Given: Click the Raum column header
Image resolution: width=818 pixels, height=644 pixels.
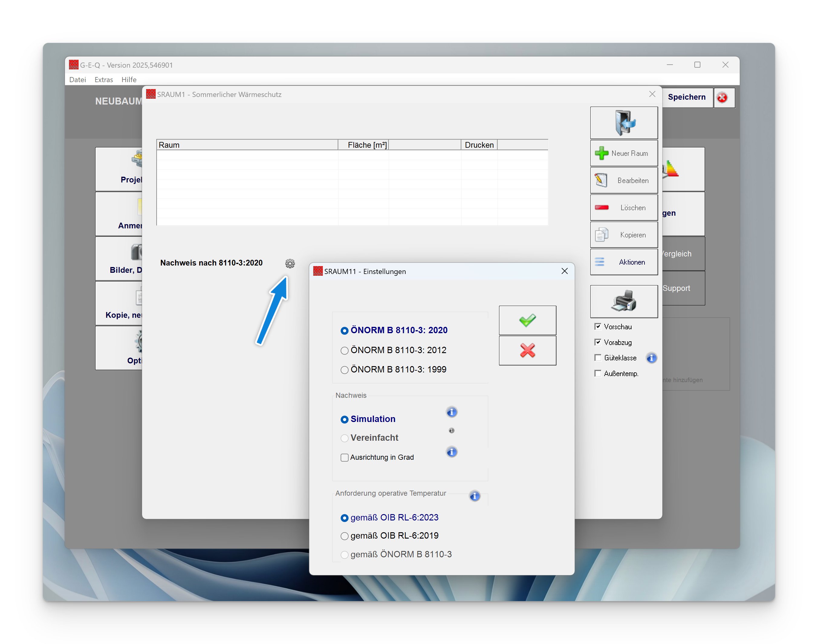Looking at the screenshot, I should click(247, 145).
